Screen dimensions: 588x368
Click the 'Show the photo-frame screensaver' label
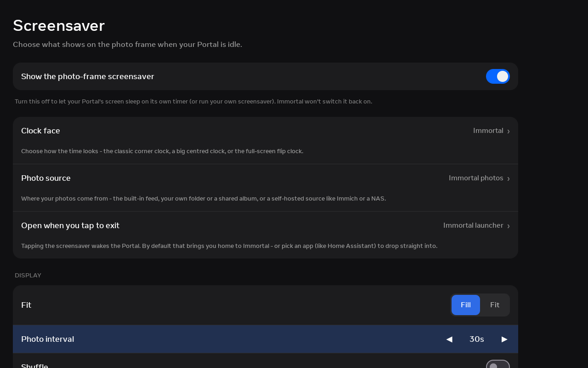point(88,76)
